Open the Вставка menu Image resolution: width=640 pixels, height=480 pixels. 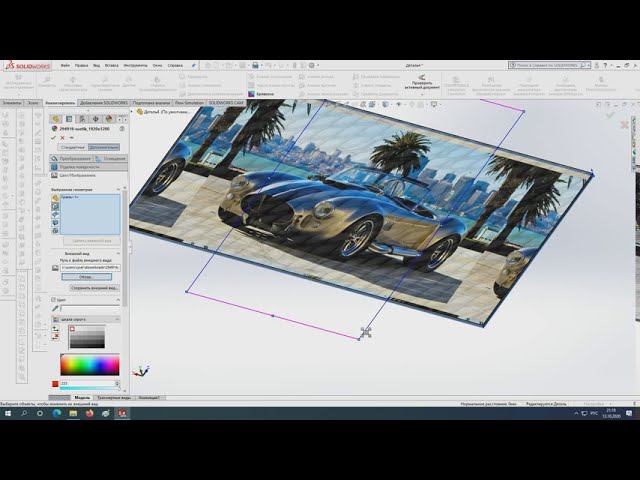111,65
